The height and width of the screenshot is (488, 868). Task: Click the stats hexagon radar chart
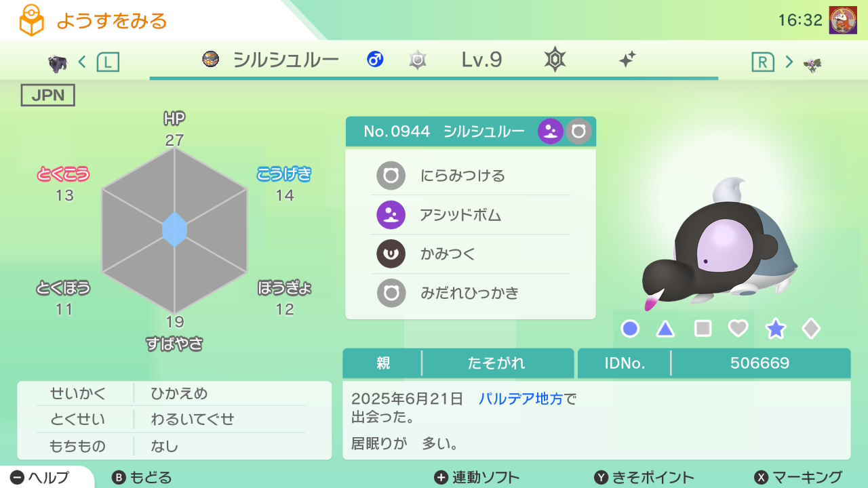click(x=174, y=230)
